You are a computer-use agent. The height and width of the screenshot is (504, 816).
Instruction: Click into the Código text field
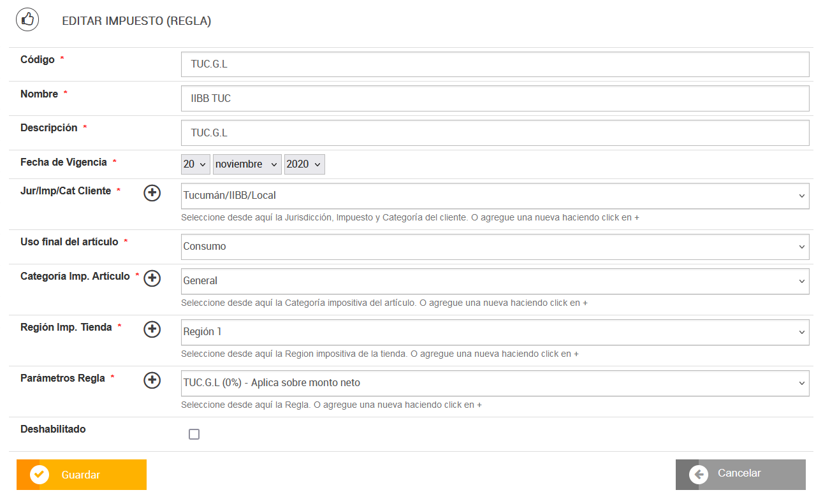495,64
